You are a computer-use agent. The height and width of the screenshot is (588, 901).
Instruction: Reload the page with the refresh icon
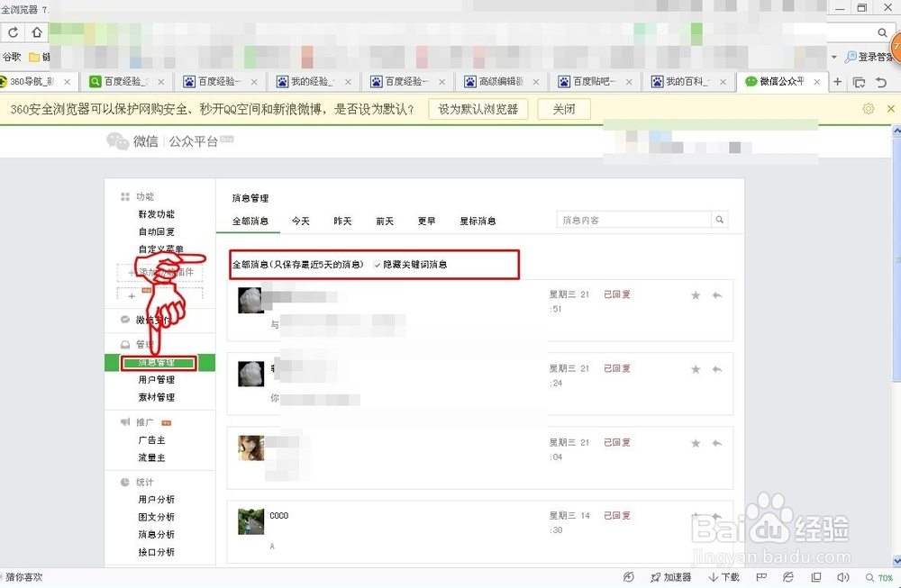pyautogui.click(x=14, y=32)
